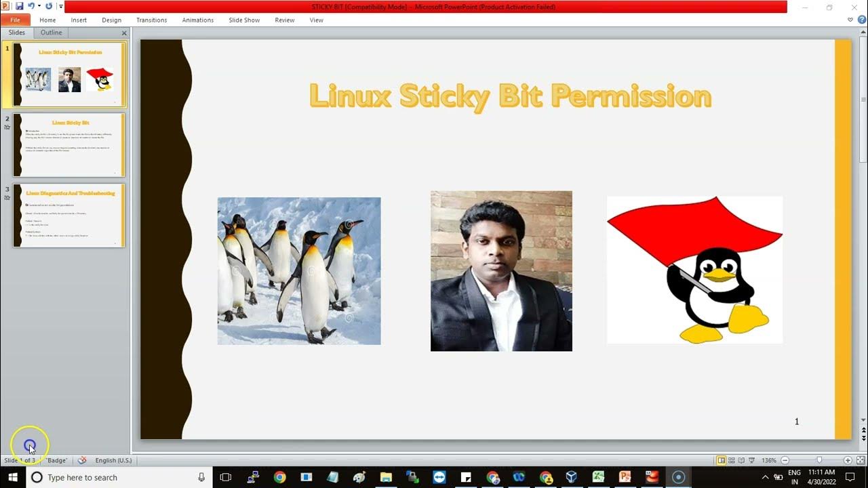Select the Tux with red flag image
This screenshot has height=488, width=868.
pos(694,270)
